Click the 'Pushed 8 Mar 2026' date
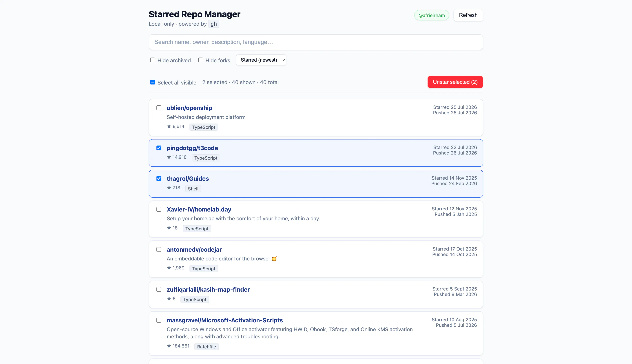The image size is (632, 364). click(x=455, y=294)
